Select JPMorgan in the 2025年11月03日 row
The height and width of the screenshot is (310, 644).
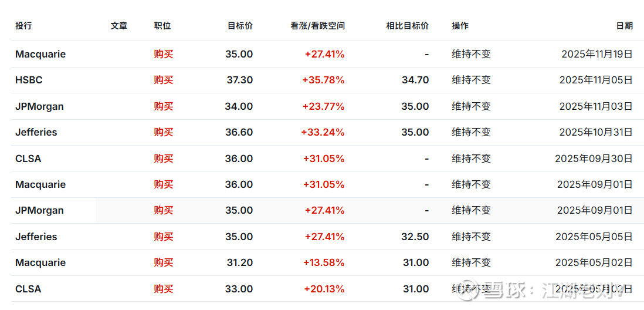(x=39, y=106)
